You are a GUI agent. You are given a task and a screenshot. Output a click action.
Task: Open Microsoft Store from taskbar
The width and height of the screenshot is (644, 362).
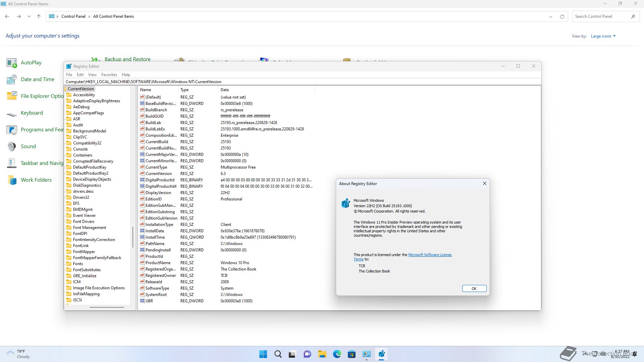point(352,354)
